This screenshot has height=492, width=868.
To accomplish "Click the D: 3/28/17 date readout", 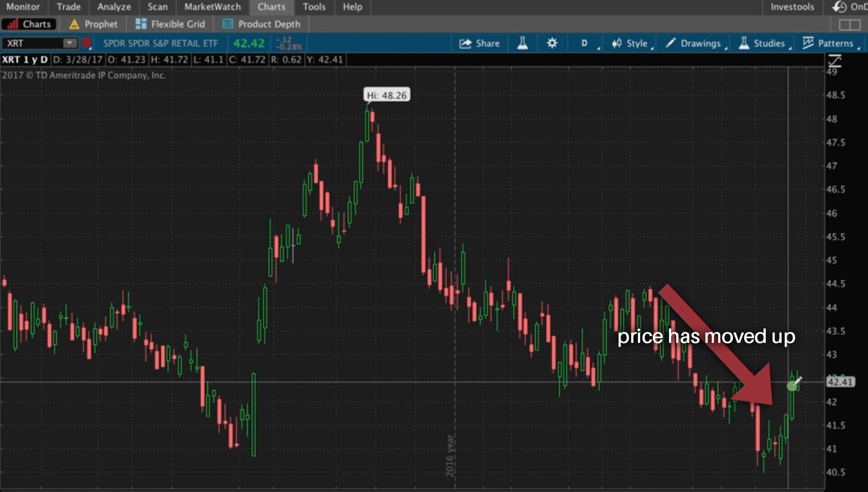I will pos(77,59).
